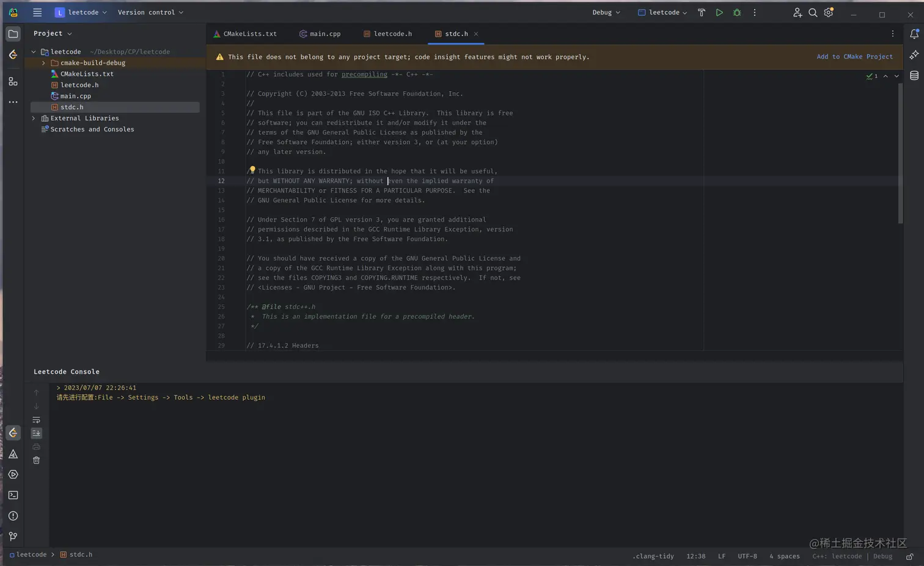The width and height of the screenshot is (924, 566).
Task: Toggle read-only lock icon in status bar
Action: tap(909, 556)
